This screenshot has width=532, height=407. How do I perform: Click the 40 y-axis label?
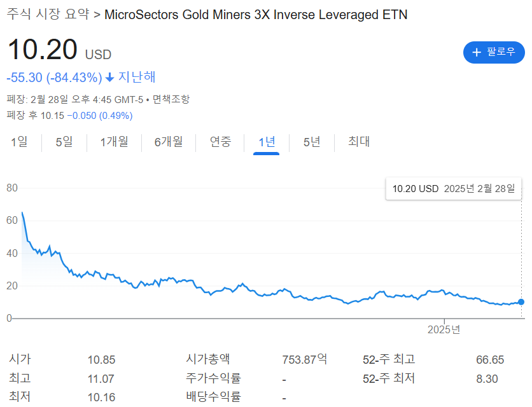click(x=12, y=253)
